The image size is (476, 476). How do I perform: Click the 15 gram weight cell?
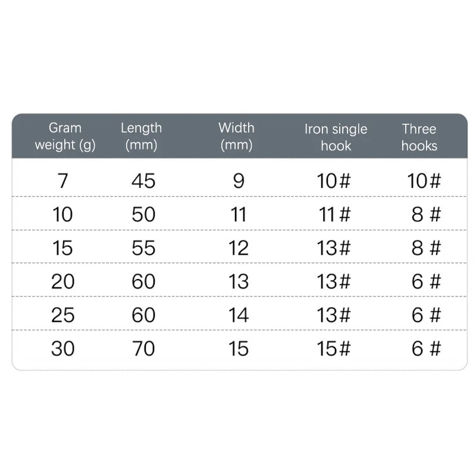pyautogui.click(x=62, y=248)
